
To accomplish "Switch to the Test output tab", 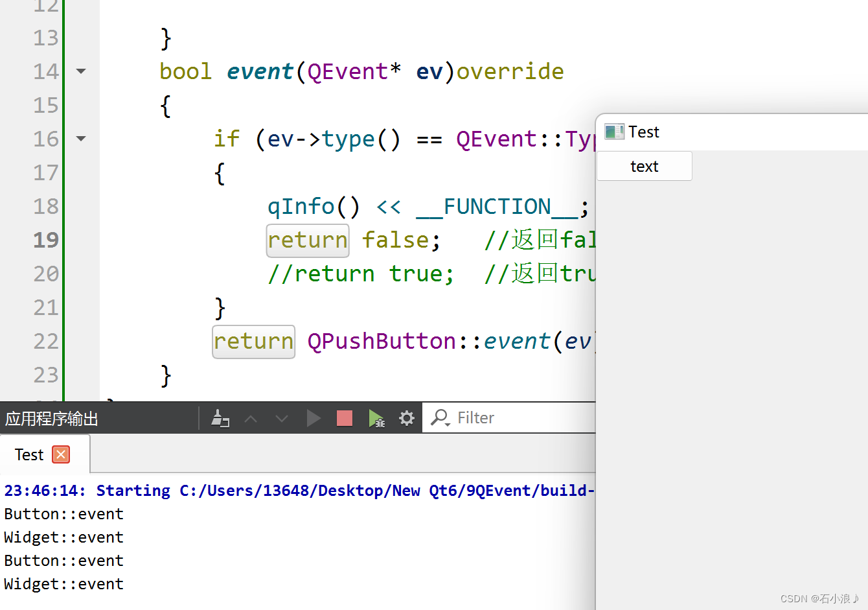I will coord(29,454).
